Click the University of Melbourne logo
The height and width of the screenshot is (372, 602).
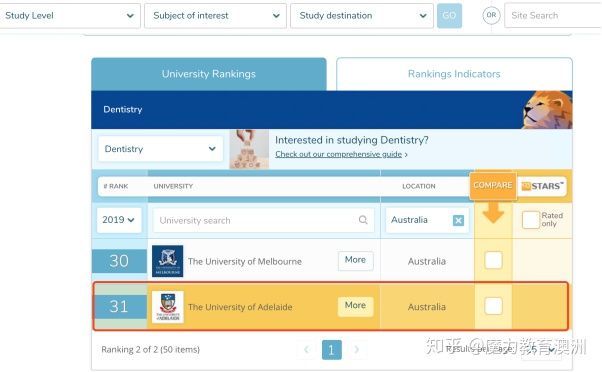(167, 261)
